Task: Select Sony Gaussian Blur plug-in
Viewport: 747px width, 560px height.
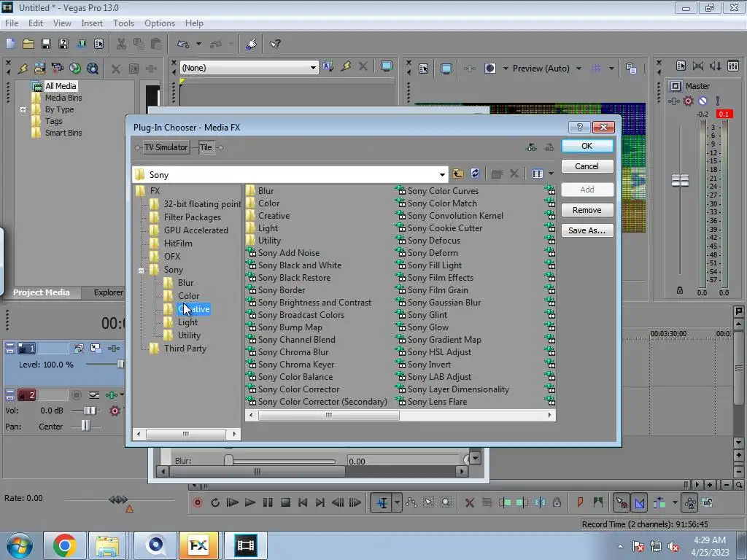Action: [x=444, y=303]
